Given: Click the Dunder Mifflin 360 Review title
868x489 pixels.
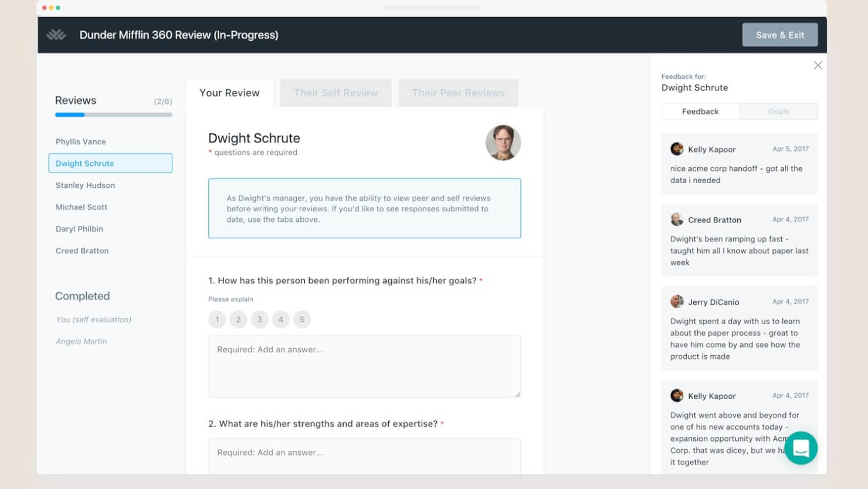Looking at the screenshot, I should [x=179, y=35].
